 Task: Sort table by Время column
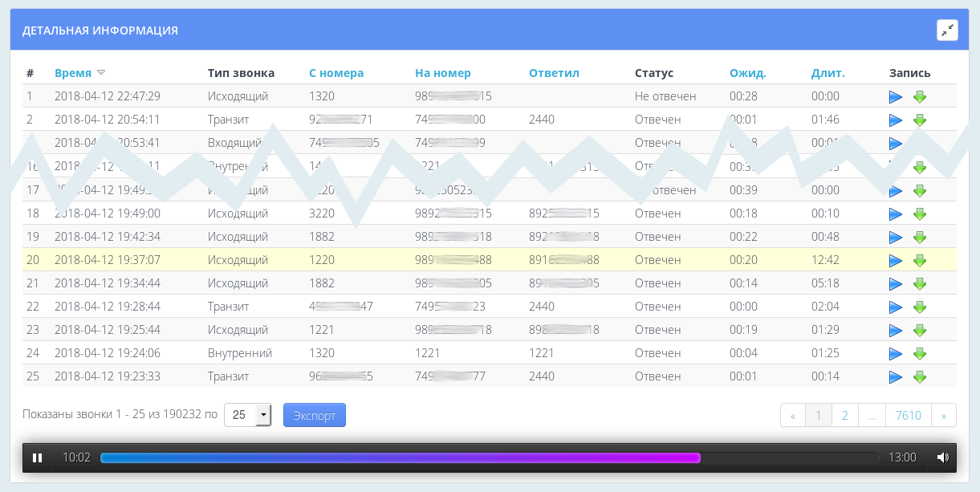(73, 73)
